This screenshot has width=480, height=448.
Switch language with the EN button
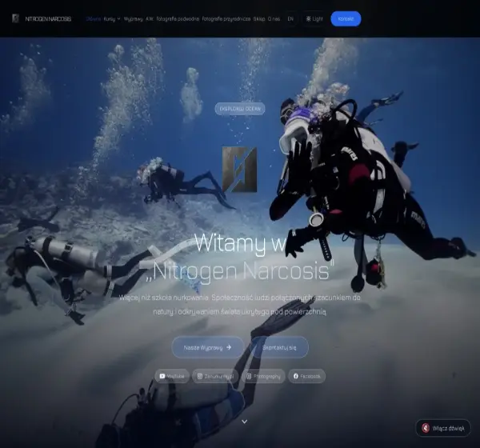pos(290,19)
